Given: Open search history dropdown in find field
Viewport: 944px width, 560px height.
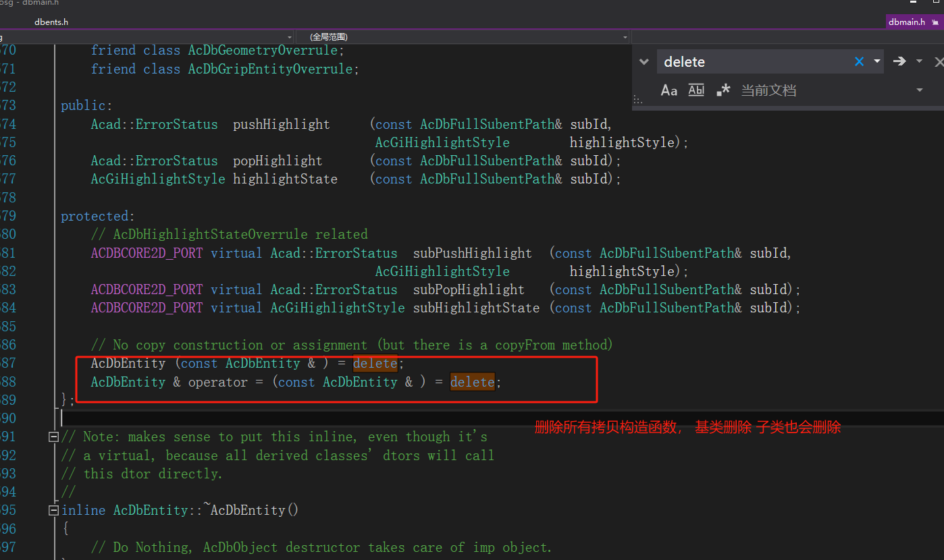Looking at the screenshot, I should point(876,61).
